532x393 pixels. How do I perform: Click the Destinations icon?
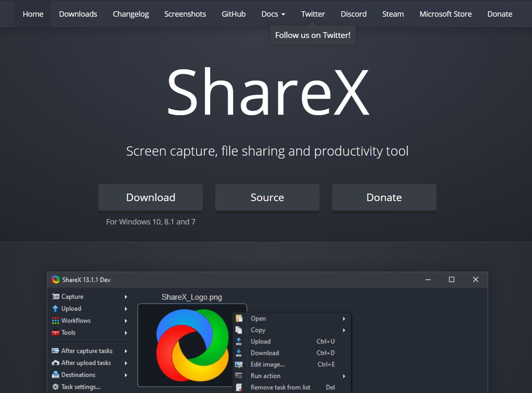point(55,375)
